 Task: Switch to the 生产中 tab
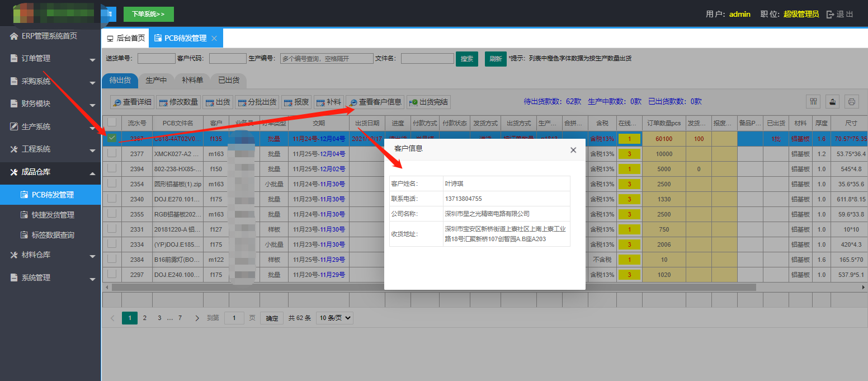tap(156, 80)
